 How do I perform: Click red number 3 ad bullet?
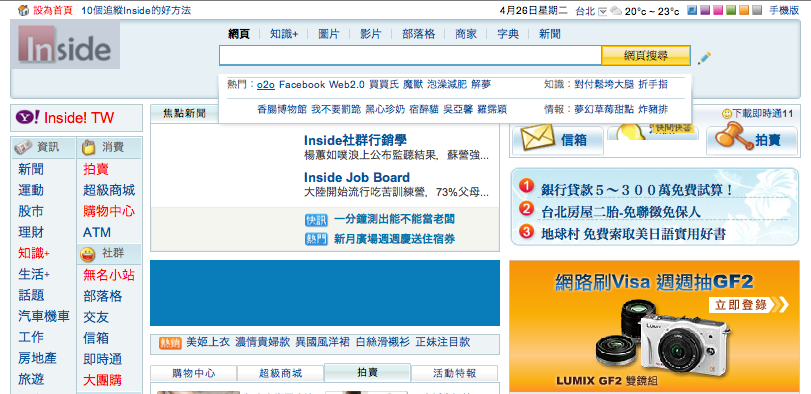(526, 232)
